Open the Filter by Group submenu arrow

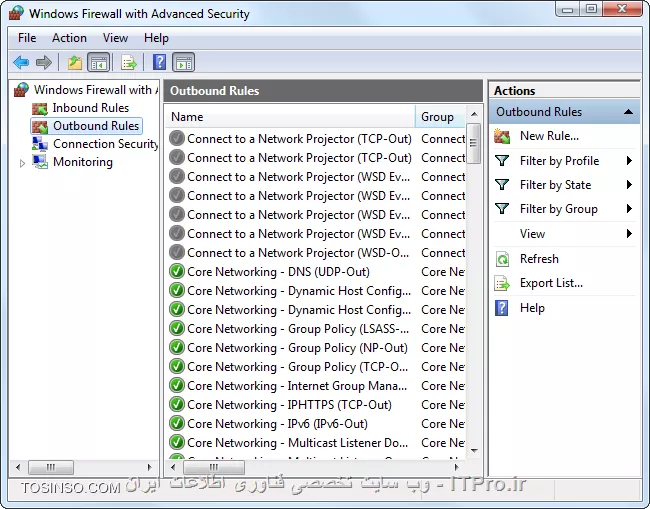(629, 208)
